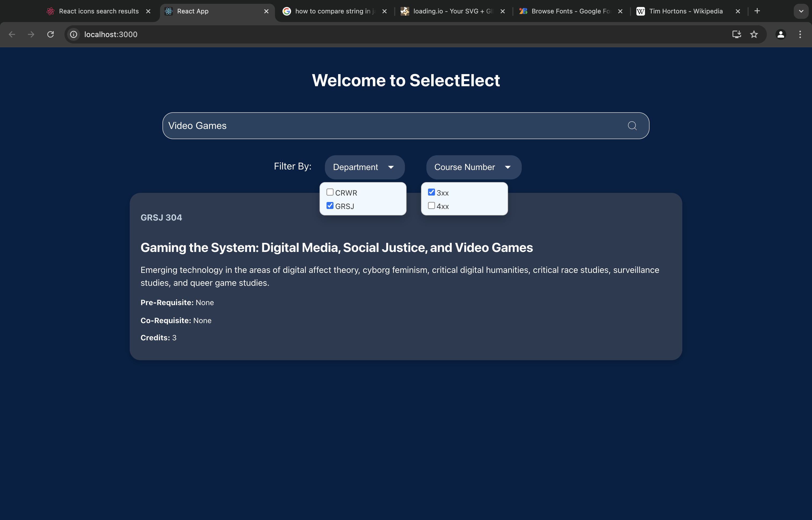The image size is (812, 520).
Task: Switch to Browse Fonts Google tab
Action: [570, 11]
